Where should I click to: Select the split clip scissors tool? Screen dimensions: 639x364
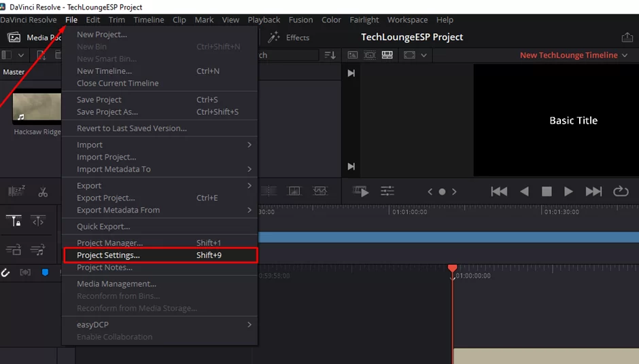coord(43,192)
